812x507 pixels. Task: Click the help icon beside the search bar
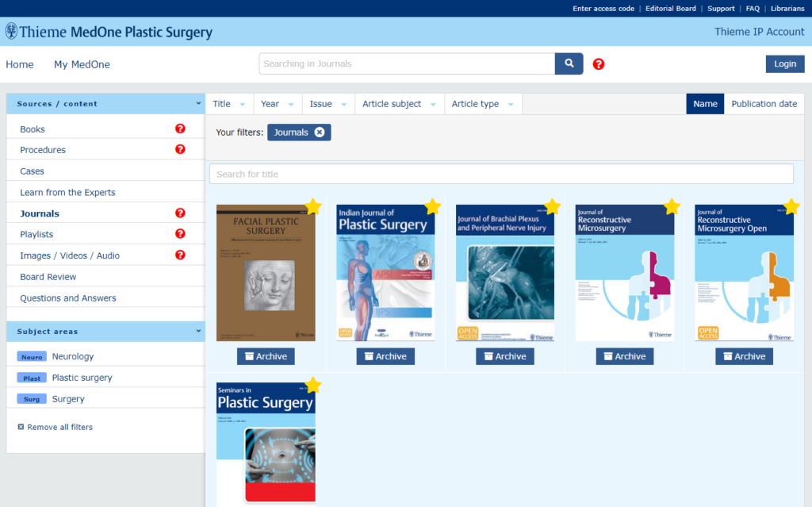click(x=599, y=64)
